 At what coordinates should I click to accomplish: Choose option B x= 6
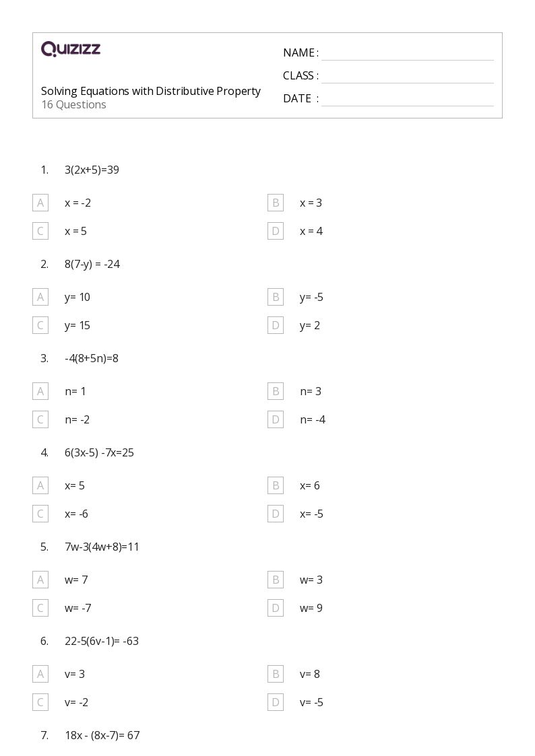tap(276, 485)
